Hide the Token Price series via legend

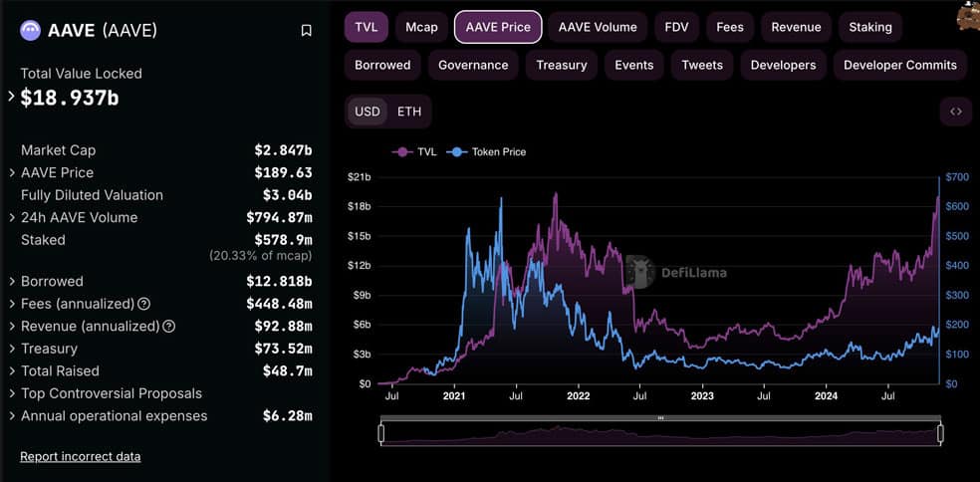coord(487,152)
